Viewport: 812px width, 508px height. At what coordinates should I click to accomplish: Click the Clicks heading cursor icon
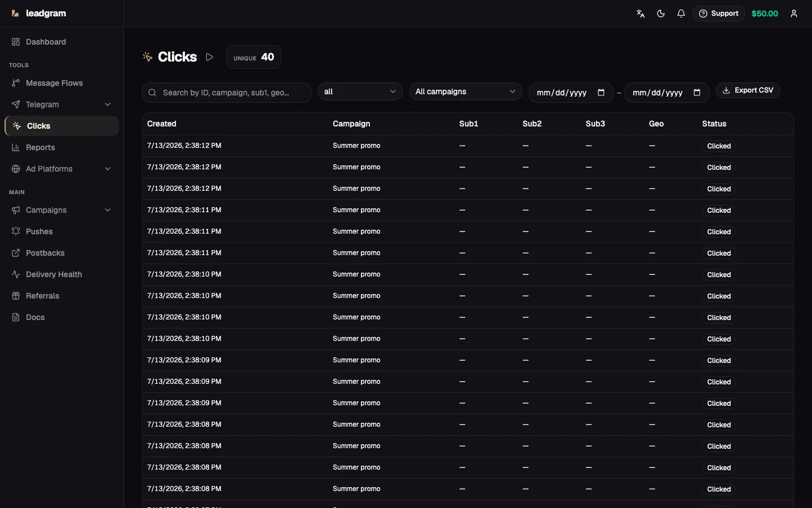coord(148,57)
